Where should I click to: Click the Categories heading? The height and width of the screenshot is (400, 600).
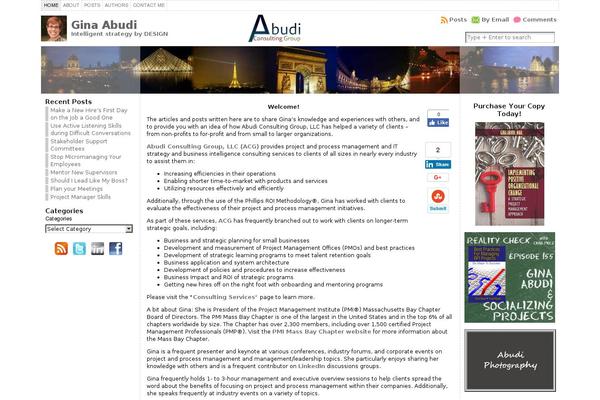tap(64, 211)
